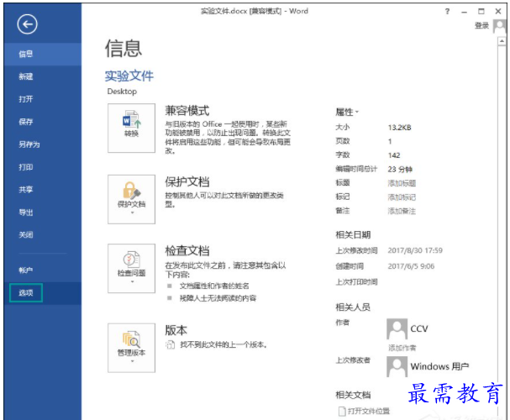510x420 pixels.
Task: Select the 信息 (Info) menu item
Action: tap(43, 54)
